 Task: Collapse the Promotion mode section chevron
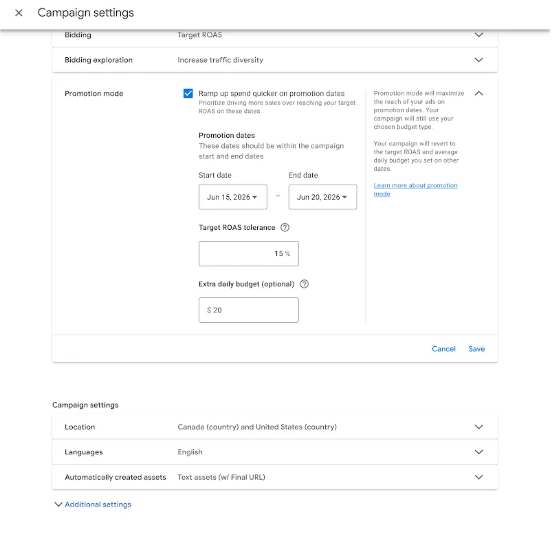pos(478,93)
